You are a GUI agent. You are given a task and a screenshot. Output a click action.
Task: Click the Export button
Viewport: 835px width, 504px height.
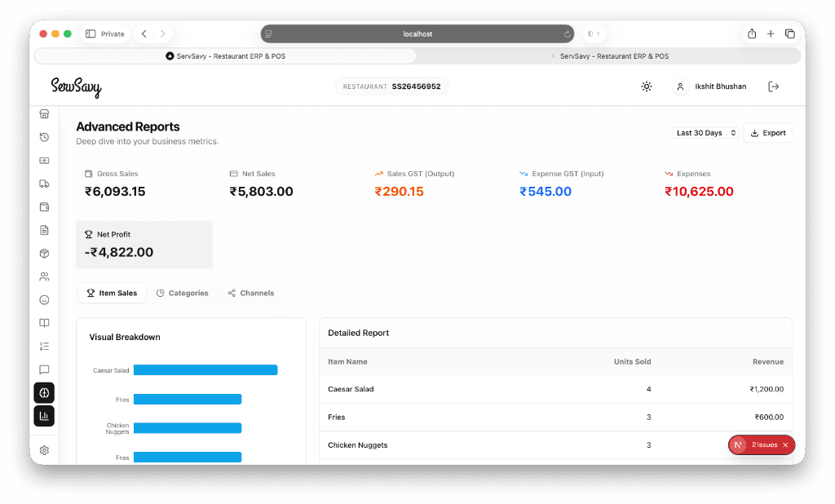click(767, 132)
